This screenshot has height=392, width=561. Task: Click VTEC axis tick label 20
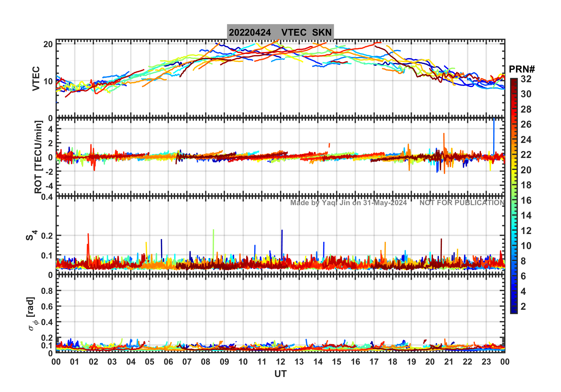[48, 45]
